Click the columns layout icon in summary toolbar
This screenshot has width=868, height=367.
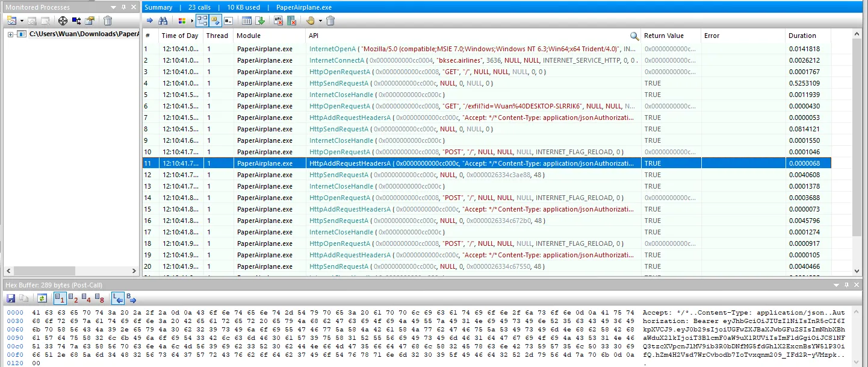[x=247, y=20]
